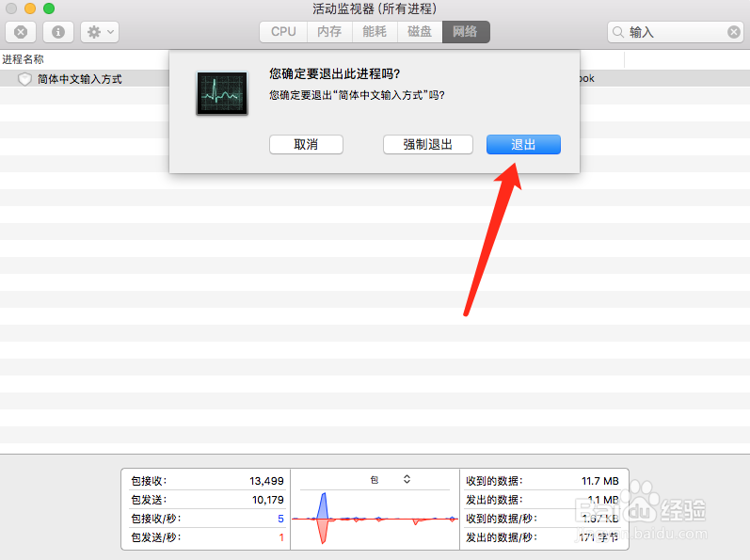Screen dimensions: 750x560
Task: Sort by the 进程名称 column header
Action: pyautogui.click(x=23, y=59)
